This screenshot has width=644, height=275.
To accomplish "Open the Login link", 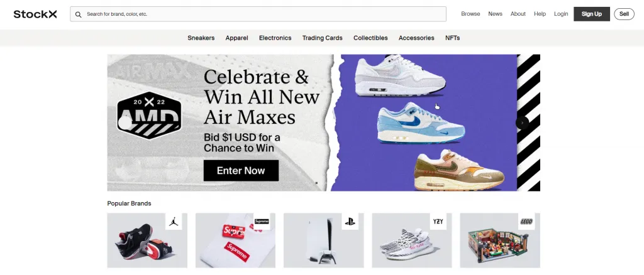I will [x=561, y=14].
